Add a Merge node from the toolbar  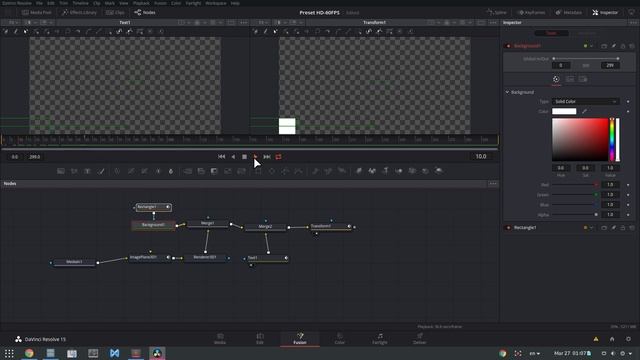187,171
